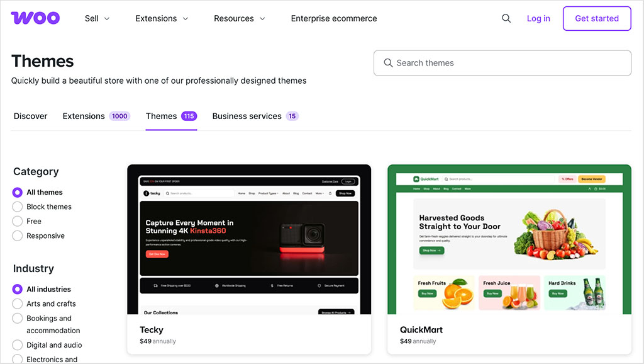644x364 pixels.
Task: Click the Extensions count badge 1000
Action: tap(119, 116)
